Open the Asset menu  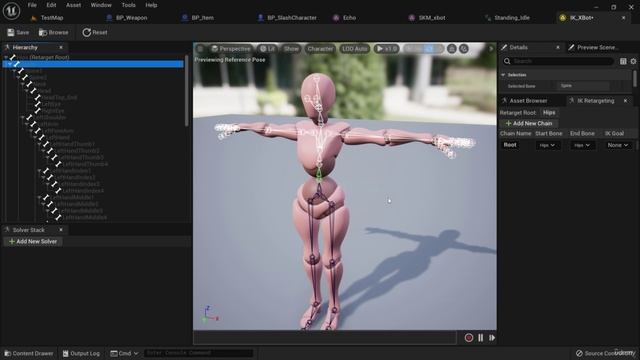[x=73, y=5]
